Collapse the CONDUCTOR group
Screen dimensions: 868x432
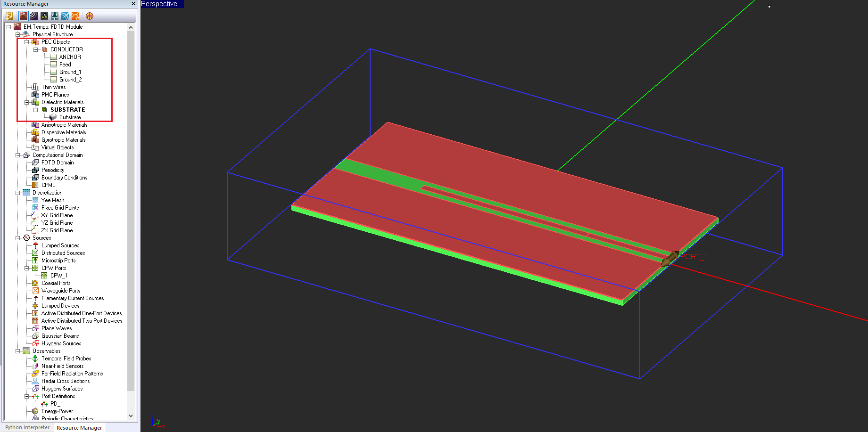coord(36,49)
